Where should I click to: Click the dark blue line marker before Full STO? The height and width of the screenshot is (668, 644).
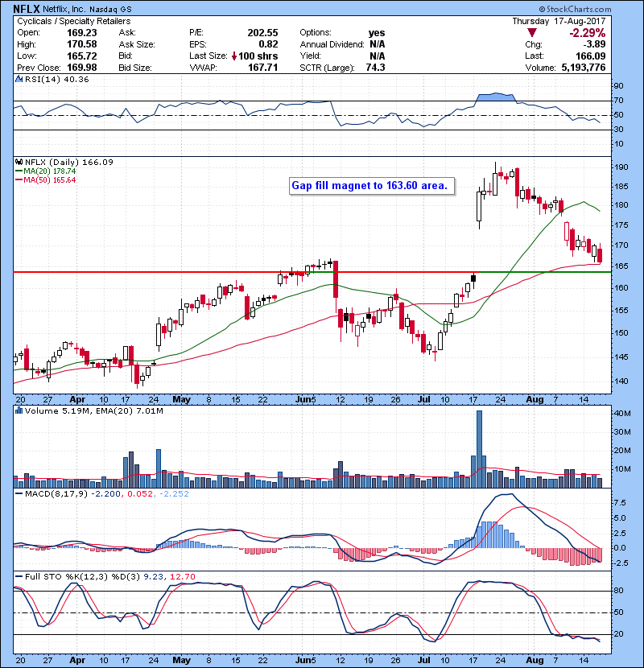pos(19,576)
